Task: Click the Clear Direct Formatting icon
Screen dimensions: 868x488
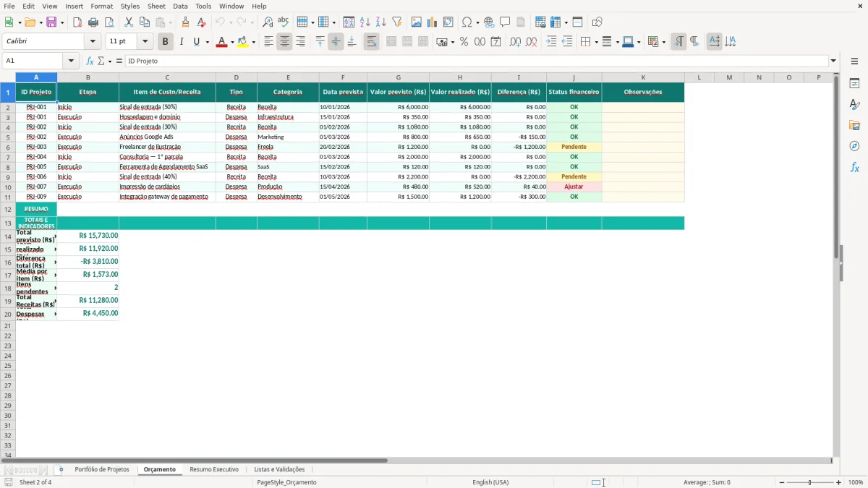Action: tap(201, 22)
